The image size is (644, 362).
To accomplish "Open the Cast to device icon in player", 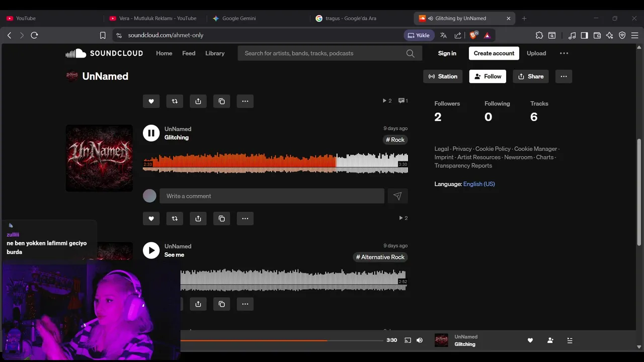I will click(x=408, y=340).
